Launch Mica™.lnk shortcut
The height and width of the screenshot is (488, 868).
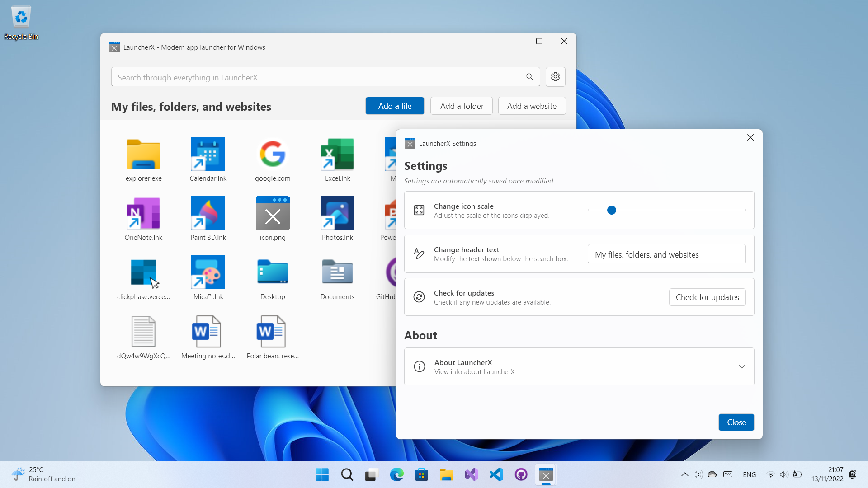click(208, 278)
